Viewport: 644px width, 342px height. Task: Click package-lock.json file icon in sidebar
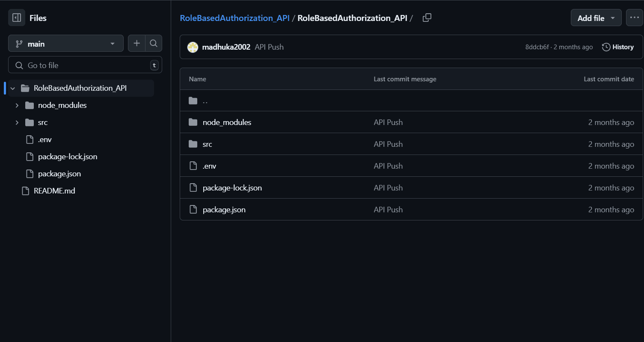[30, 157]
